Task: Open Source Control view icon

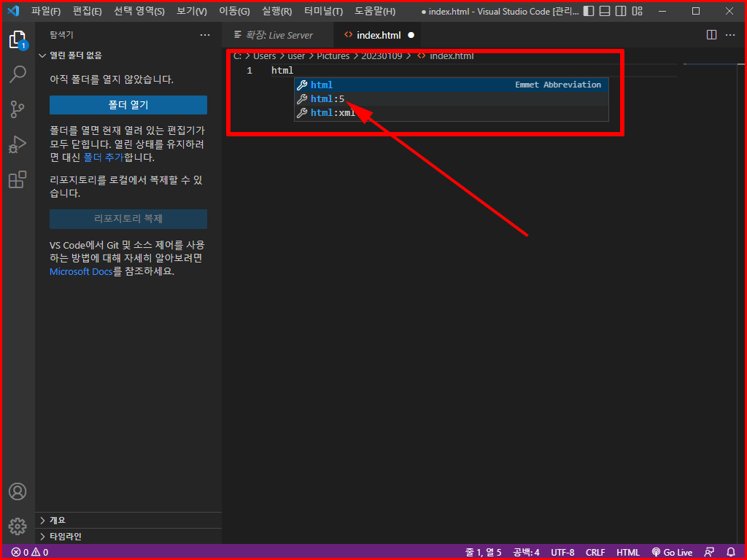Action: tap(18, 109)
